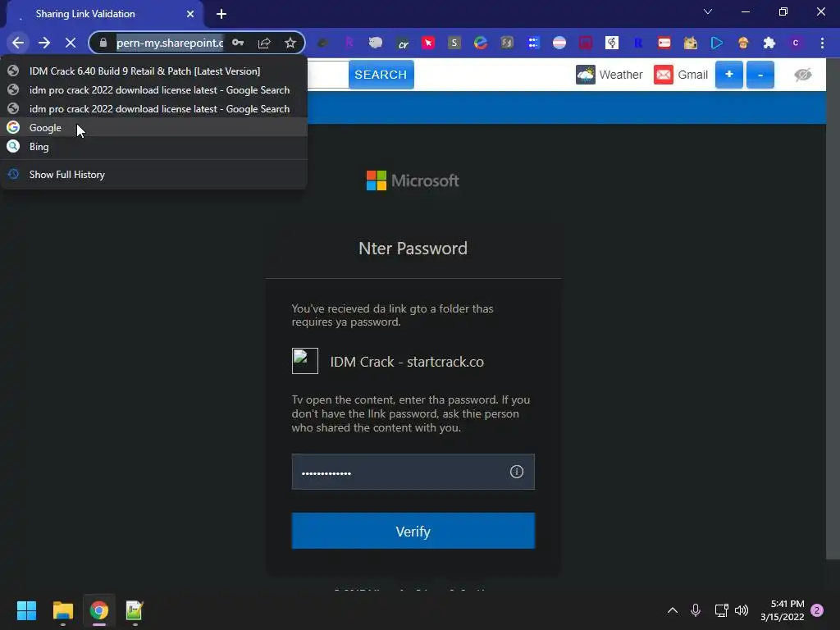This screenshot has width=840, height=630.
Task: Click the plus zoom button
Action: coord(729,75)
